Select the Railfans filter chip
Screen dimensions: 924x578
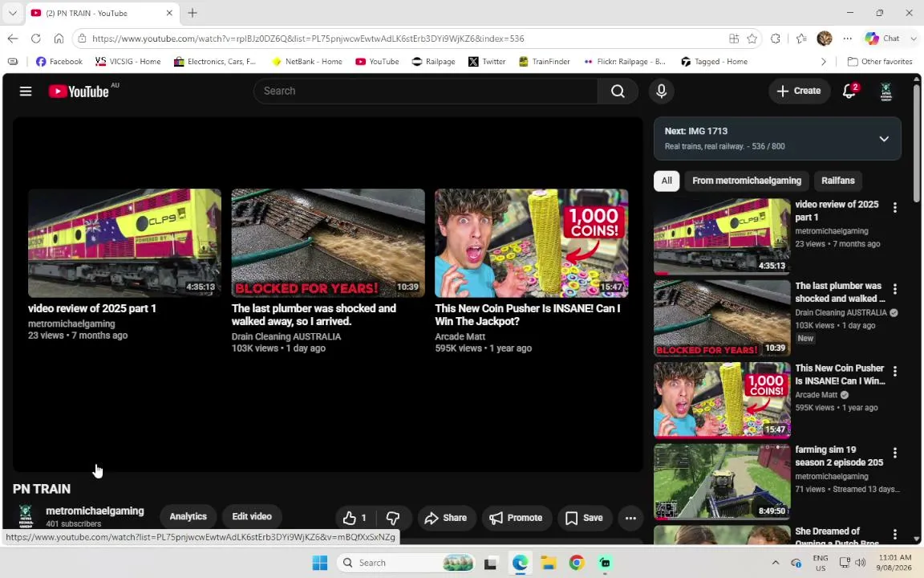pyautogui.click(x=838, y=181)
